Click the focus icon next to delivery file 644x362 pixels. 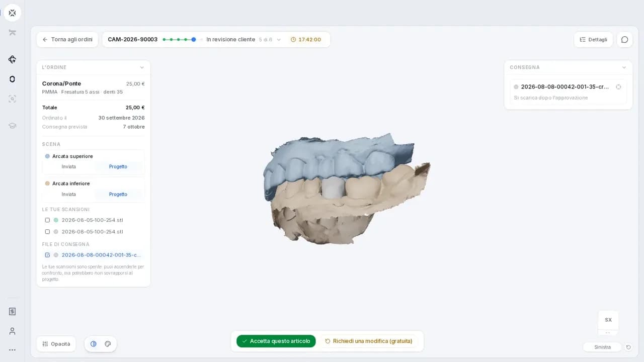(x=618, y=87)
